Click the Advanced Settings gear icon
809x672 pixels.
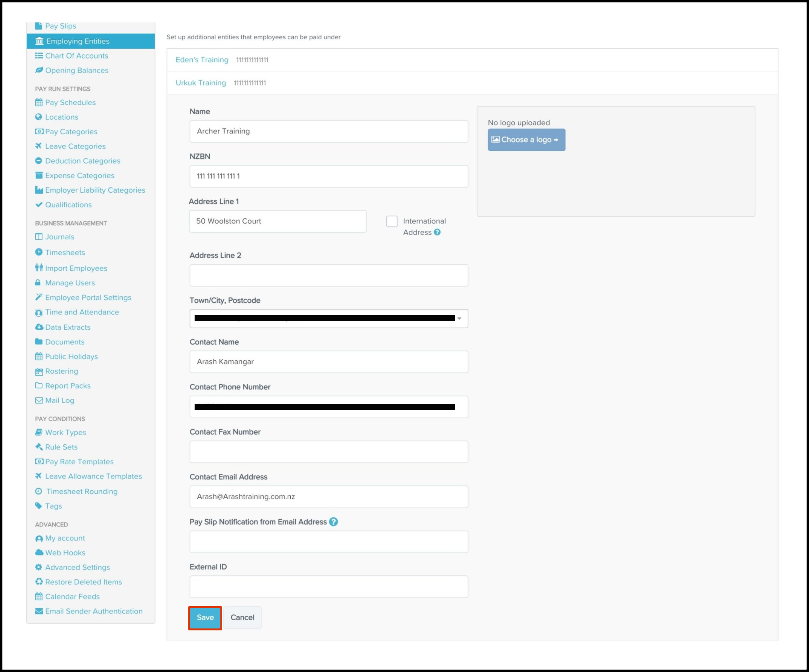click(38, 567)
